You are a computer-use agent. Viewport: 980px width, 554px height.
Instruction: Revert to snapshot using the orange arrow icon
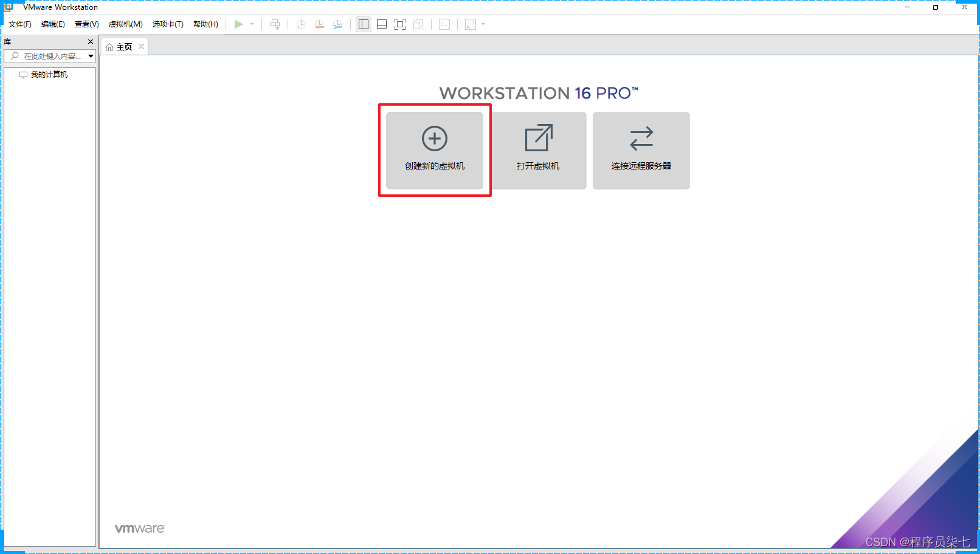tap(319, 24)
